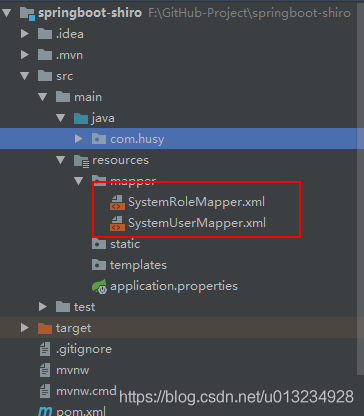Collapse the src folder arrow
The height and width of the screenshot is (416, 364).
pos(25,76)
